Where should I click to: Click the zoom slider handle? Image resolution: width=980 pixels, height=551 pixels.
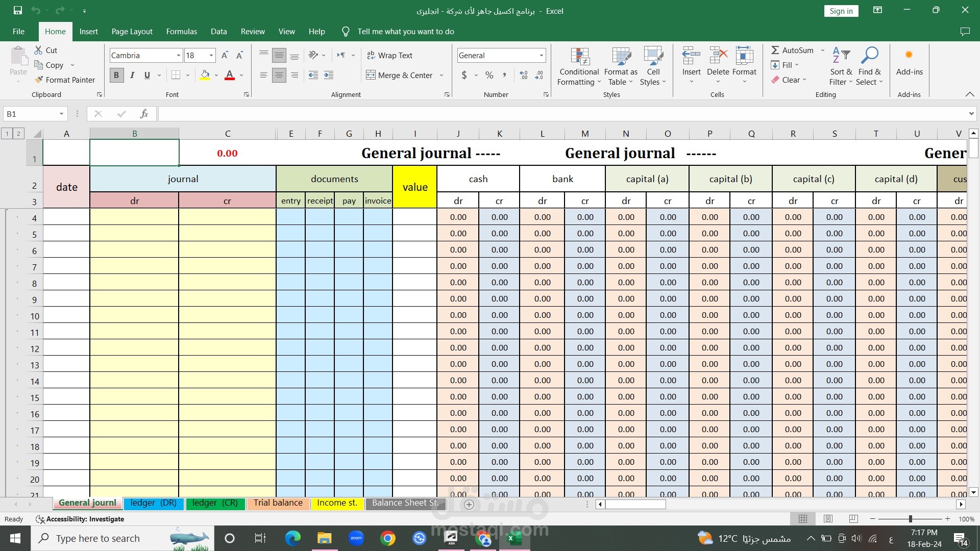(x=910, y=519)
